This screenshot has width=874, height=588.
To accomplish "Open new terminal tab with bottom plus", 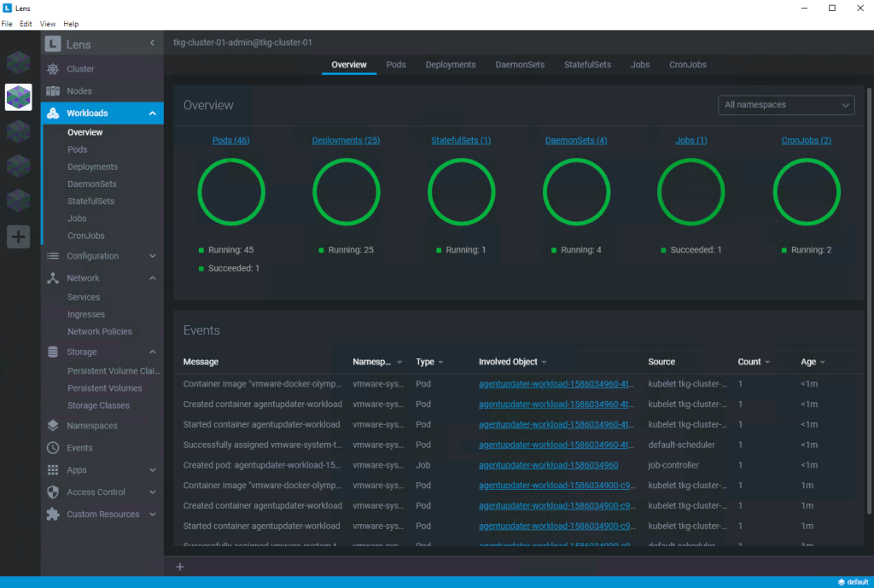I will click(x=179, y=567).
